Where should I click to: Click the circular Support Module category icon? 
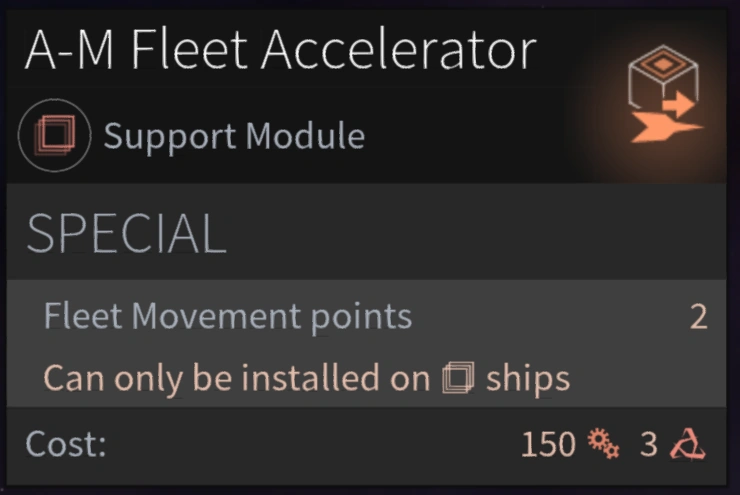coord(54,135)
